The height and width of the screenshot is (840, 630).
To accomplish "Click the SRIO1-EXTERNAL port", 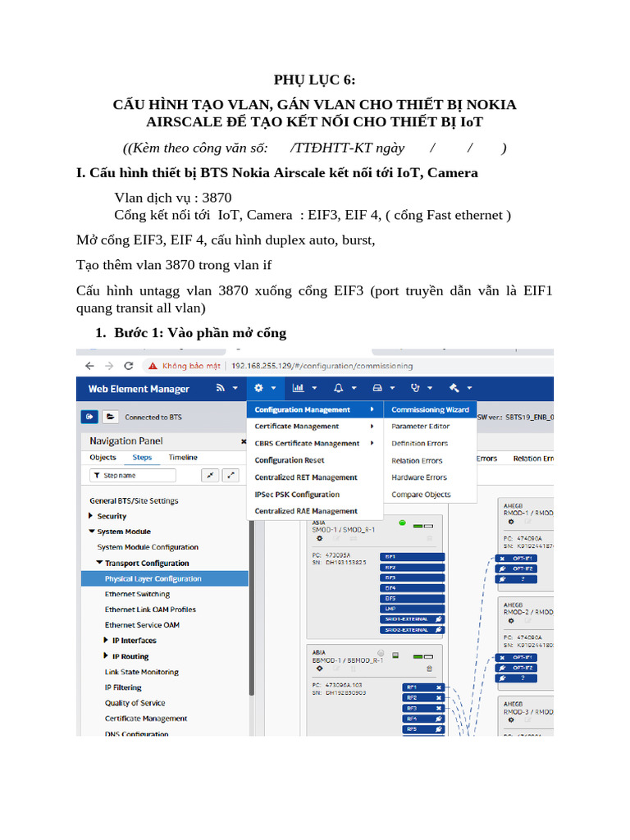I will pos(412,619).
